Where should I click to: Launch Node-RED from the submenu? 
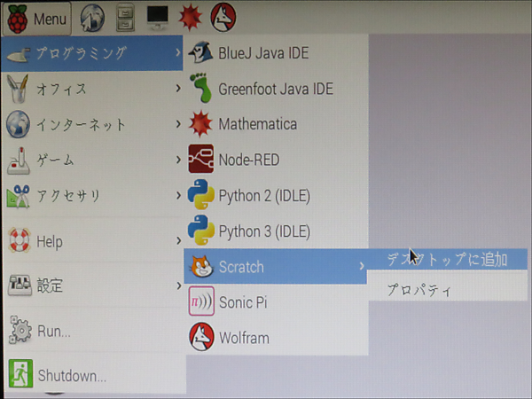(276, 159)
